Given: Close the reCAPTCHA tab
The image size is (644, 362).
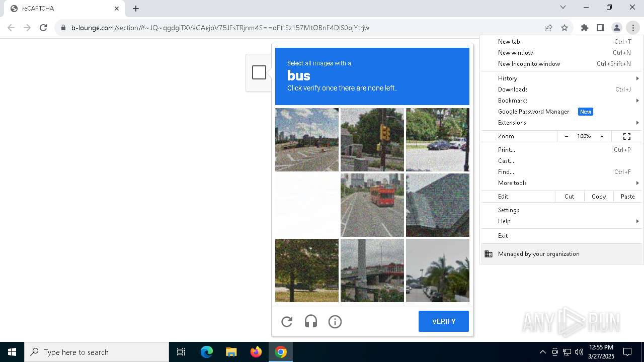Looking at the screenshot, I should (x=117, y=8).
